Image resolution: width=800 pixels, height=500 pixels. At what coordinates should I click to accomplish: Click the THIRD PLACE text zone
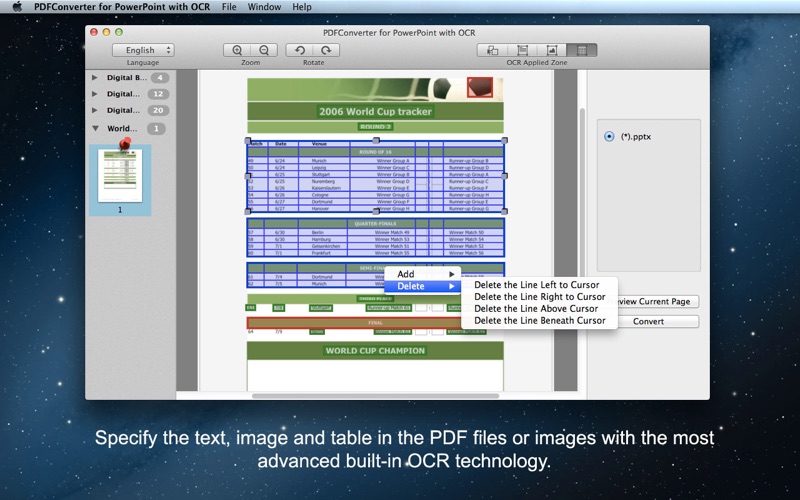376,298
